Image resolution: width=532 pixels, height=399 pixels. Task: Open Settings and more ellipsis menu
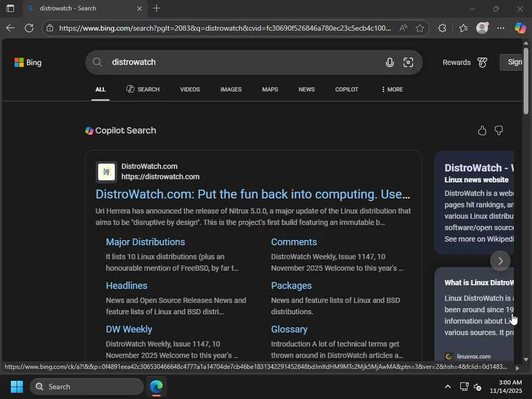tap(501, 28)
